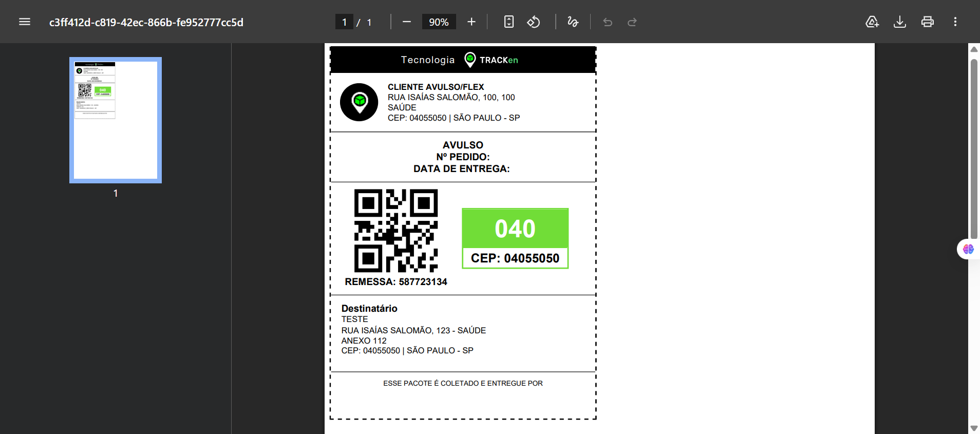This screenshot has width=980, height=434.
Task: Rotate the document counterclockwise
Action: (534, 22)
